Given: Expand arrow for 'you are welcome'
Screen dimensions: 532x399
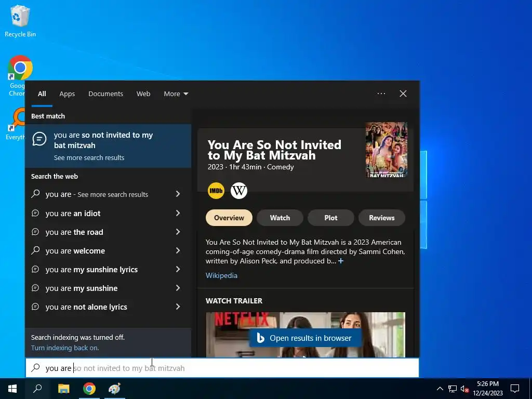Looking at the screenshot, I should pos(178,250).
